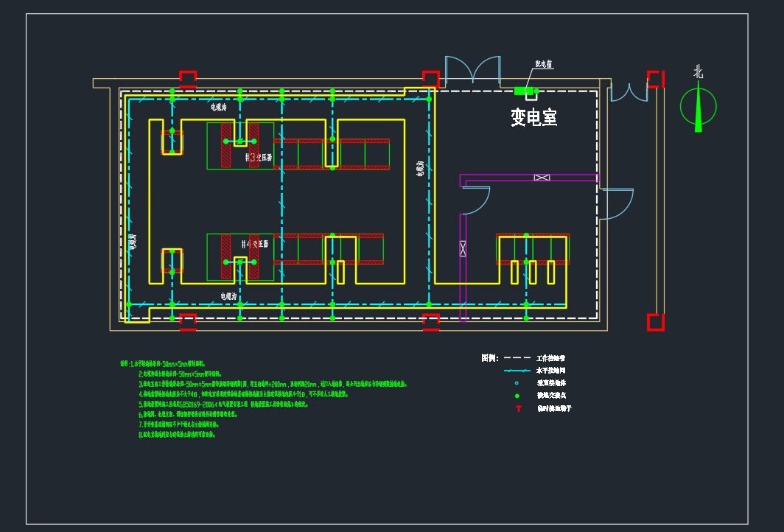Click note line 8 in green notes
784x532 pixels.
(177, 435)
